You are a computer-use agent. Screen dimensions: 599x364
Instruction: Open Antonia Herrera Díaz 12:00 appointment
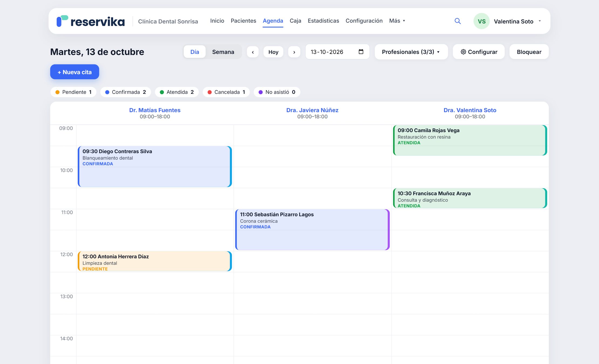point(155,261)
